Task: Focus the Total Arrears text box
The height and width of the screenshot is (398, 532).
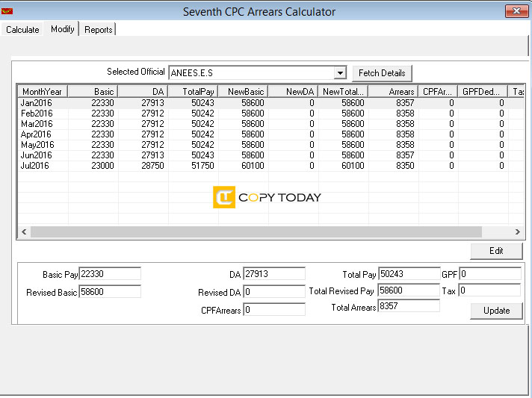Action: coord(409,306)
